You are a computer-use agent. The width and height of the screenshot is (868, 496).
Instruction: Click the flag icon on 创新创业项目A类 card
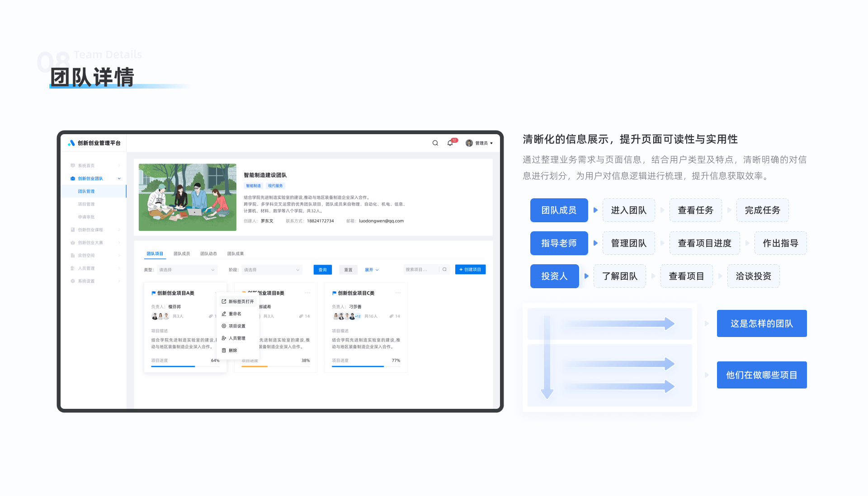(x=153, y=293)
